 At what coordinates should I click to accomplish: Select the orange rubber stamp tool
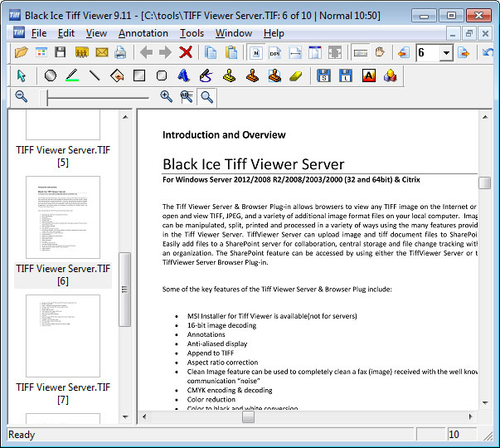coord(252,75)
